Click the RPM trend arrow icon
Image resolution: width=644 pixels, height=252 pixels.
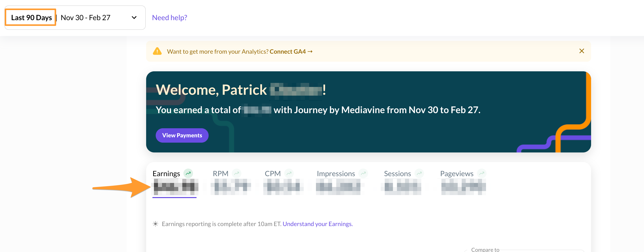(x=236, y=173)
